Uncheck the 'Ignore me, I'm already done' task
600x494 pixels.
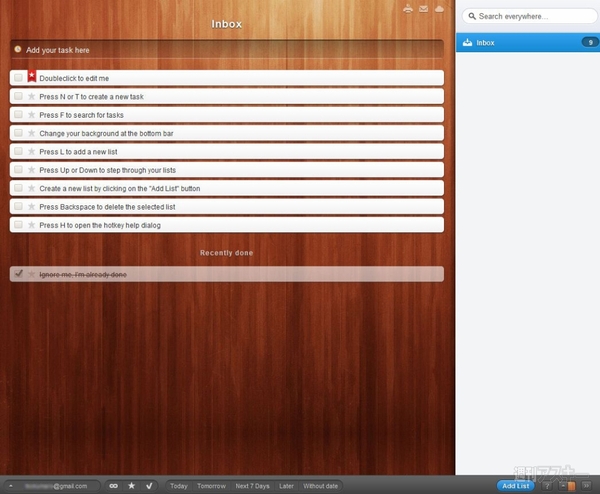pyautogui.click(x=18, y=274)
